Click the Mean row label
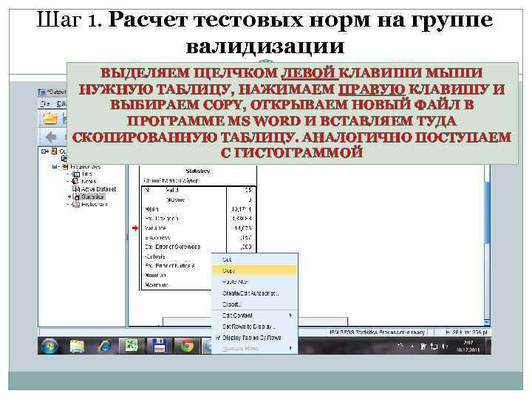 coord(151,209)
